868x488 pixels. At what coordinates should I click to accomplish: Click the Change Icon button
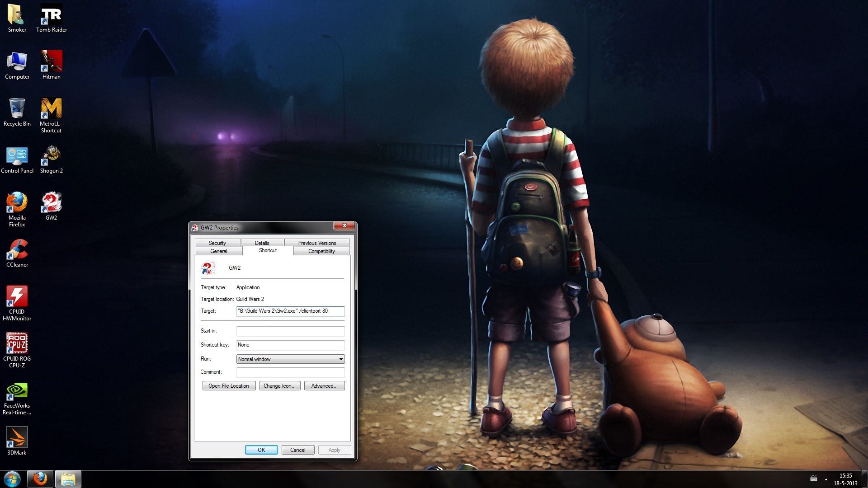click(x=279, y=386)
